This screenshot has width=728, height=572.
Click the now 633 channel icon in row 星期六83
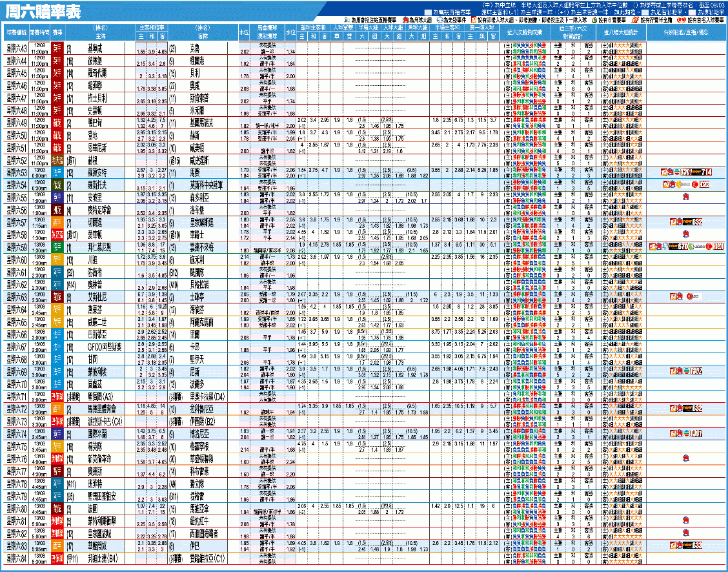(692, 545)
